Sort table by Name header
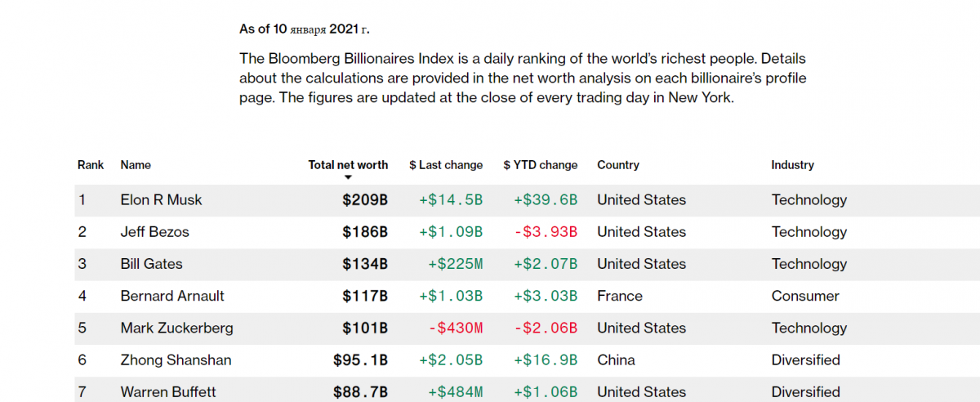This screenshot has height=402, width=980. [136, 165]
